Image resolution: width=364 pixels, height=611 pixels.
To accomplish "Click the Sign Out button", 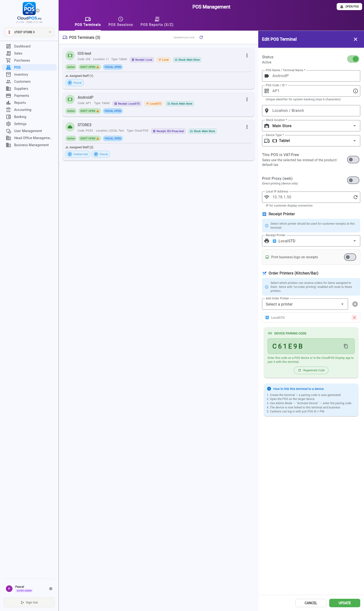I will pos(29,602).
